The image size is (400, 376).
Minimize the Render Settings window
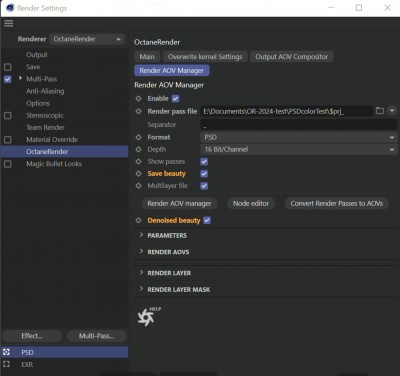point(331,8)
